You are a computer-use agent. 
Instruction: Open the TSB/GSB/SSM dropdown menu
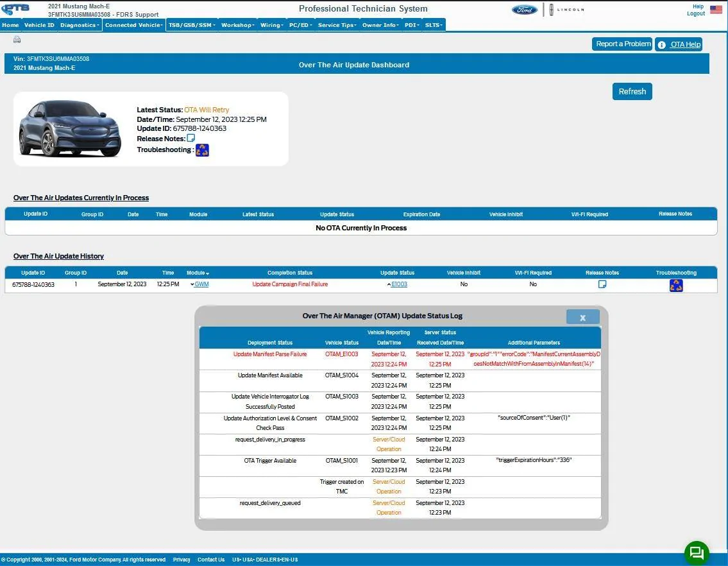(192, 25)
